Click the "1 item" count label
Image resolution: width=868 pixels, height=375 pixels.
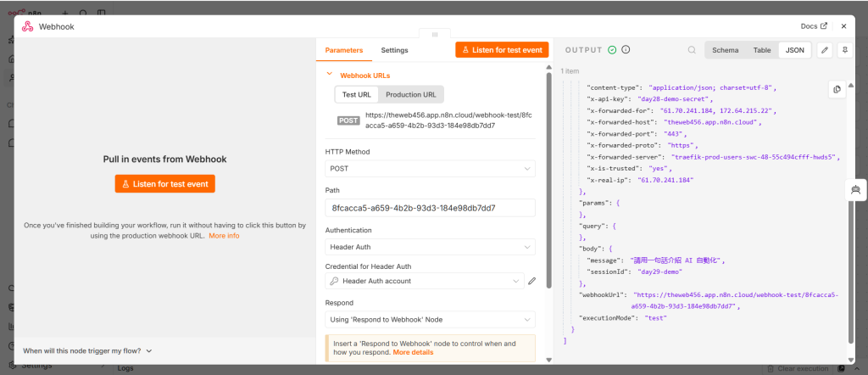coord(570,71)
